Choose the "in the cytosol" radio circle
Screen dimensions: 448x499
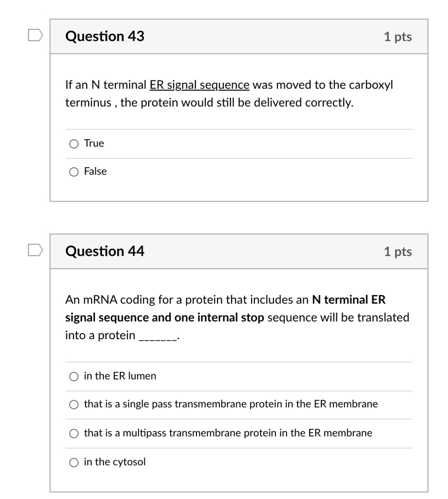pos(74,462)
